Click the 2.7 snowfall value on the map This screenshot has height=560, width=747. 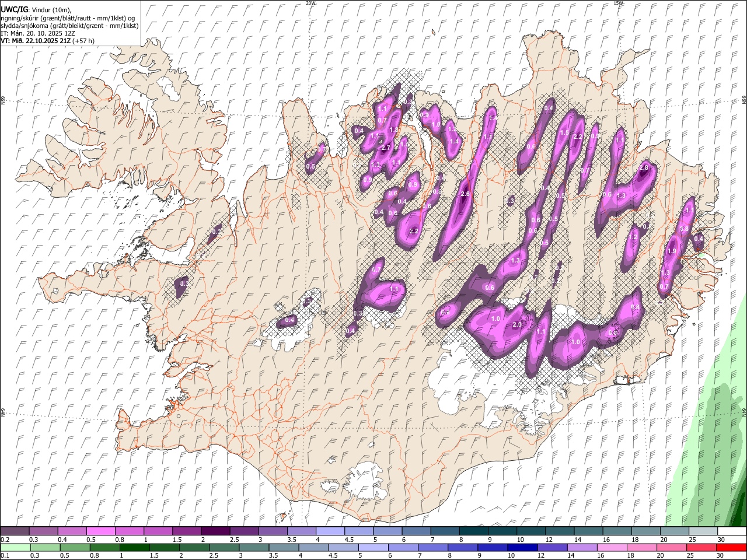pyautogui.click(x=386, y=148)
